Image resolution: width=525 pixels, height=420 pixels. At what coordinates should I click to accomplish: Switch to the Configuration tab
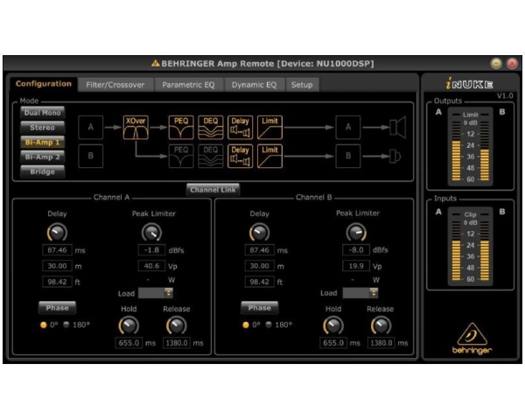coord(44,84)
